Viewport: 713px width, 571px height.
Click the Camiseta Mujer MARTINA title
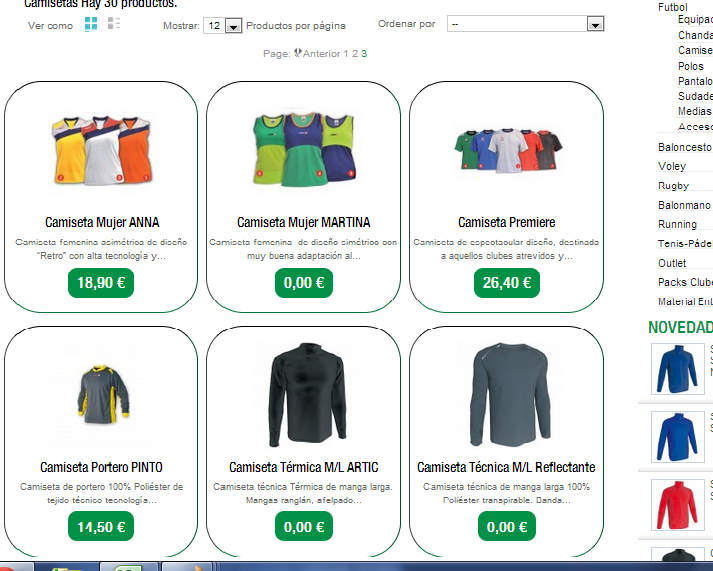tap(303, 222)
